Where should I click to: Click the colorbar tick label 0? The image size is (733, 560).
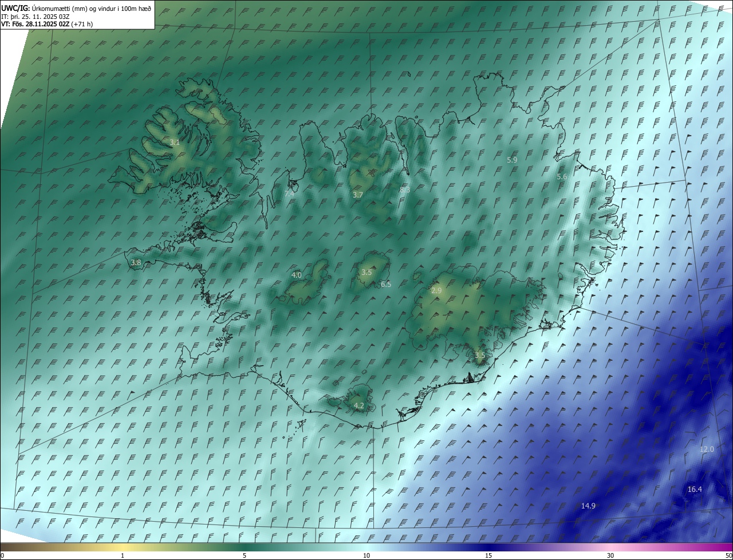click(x=2, y=555)
